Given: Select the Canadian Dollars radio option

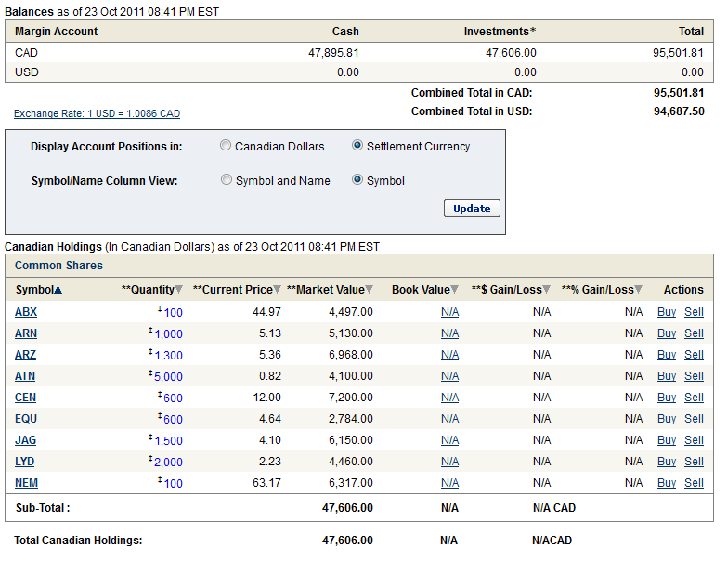Looking at the screenshot, I should [226, 146].
